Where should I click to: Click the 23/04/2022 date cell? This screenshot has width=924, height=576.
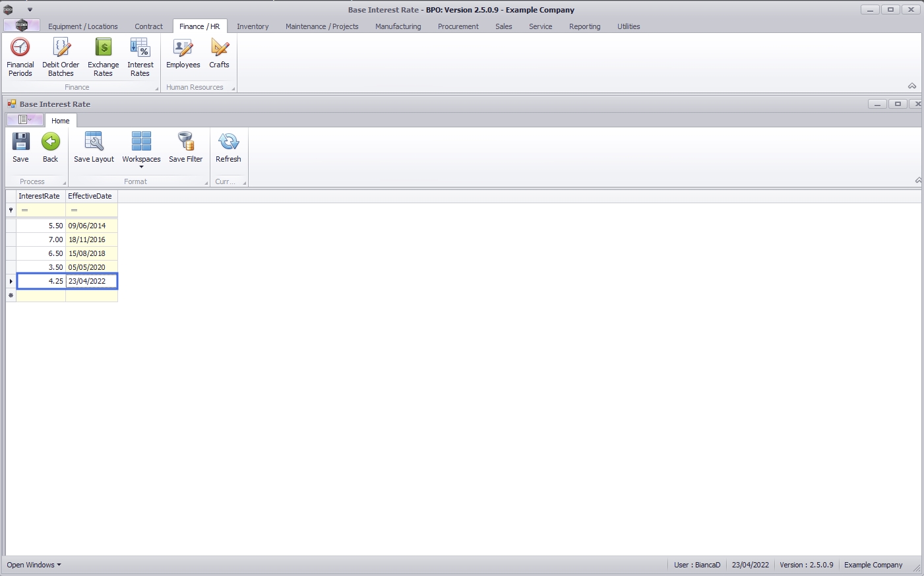tap(92, 281)
